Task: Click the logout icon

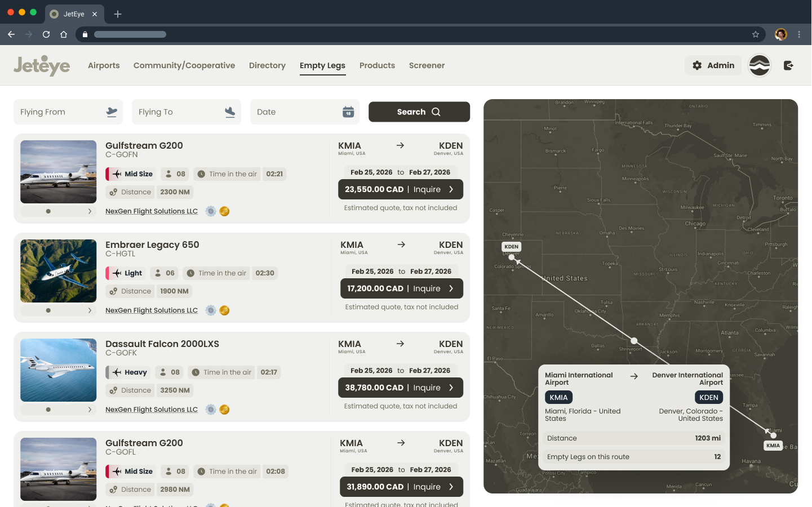Action: [788, 65]
